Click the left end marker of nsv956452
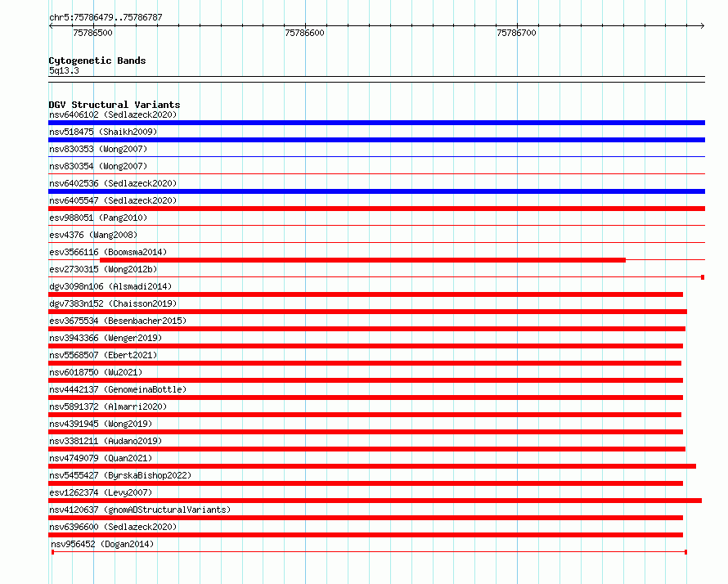728x584 pixels. pyautogui.click(x=53, y=552)
